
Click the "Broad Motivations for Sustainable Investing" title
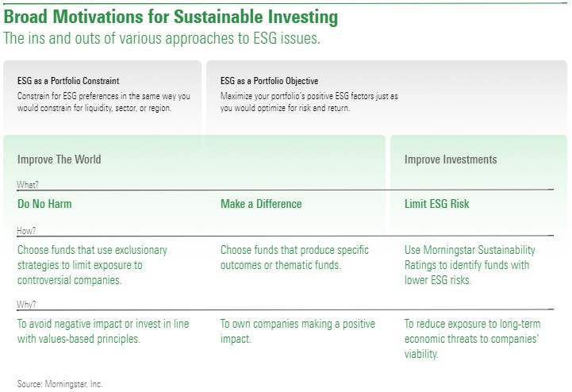tap(171, 17)
